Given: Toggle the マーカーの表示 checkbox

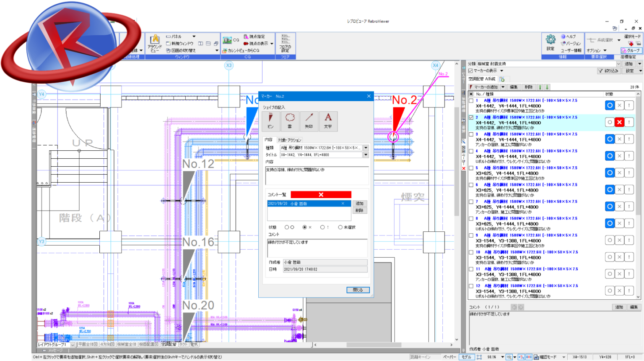Looking at the screenshot, I should [x=470, y=71].
